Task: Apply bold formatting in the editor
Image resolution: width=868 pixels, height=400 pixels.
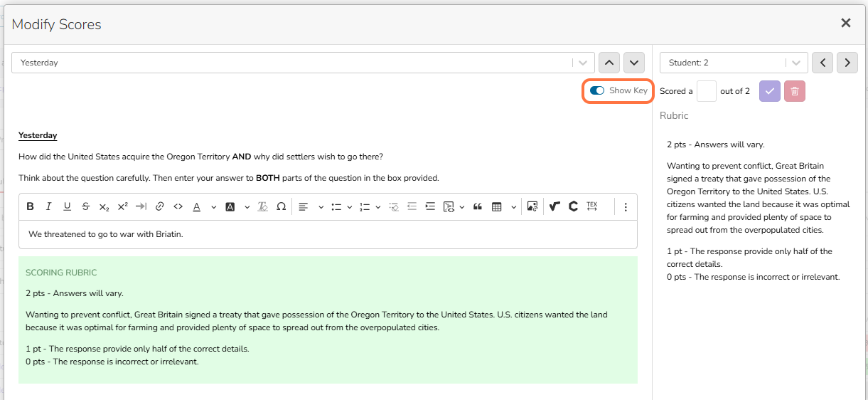Action: point(30,206)
